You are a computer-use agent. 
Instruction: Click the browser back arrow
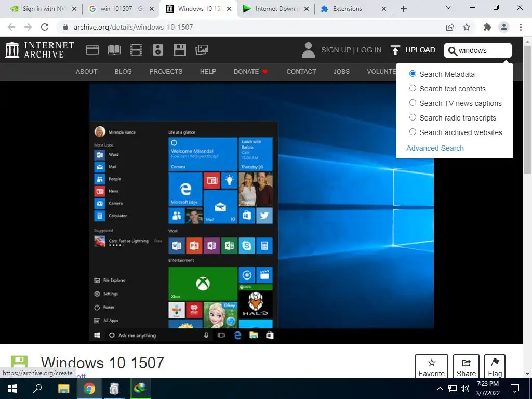(11, 27)
